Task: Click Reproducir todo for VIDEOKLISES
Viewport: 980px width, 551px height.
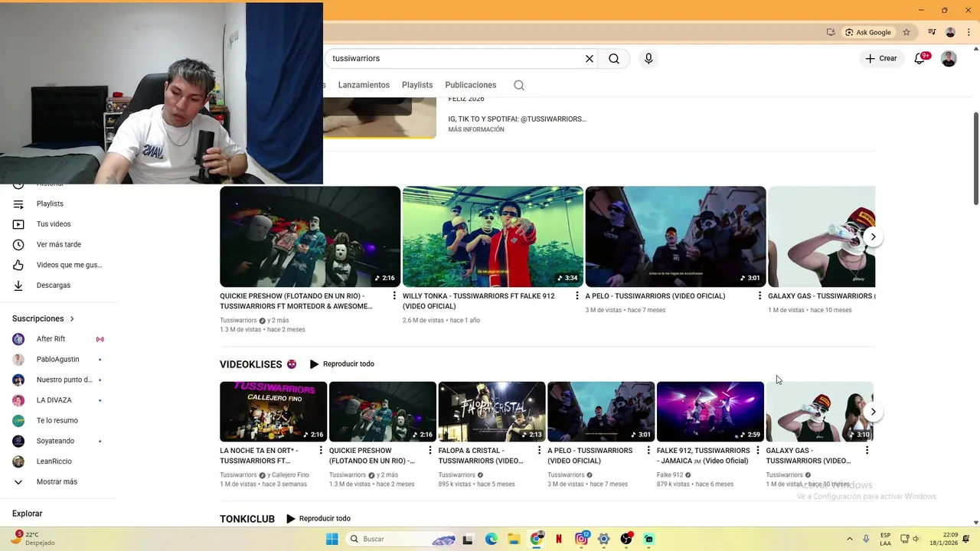Action: (x=341, y=364)
